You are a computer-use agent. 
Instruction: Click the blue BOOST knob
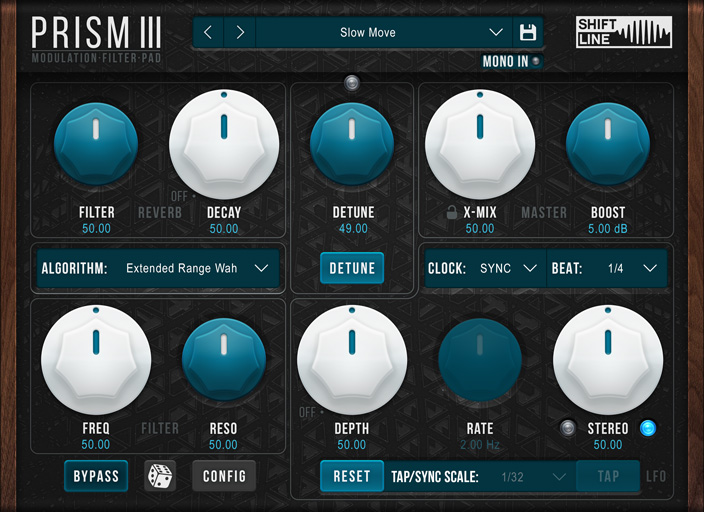click(608, 144)
